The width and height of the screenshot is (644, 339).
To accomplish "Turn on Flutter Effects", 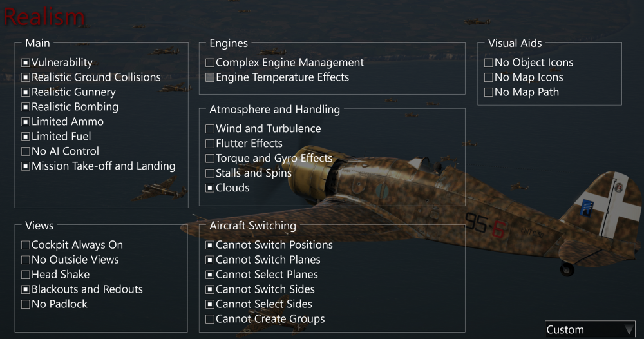I will pyautogui.click(x=210, y=144).
